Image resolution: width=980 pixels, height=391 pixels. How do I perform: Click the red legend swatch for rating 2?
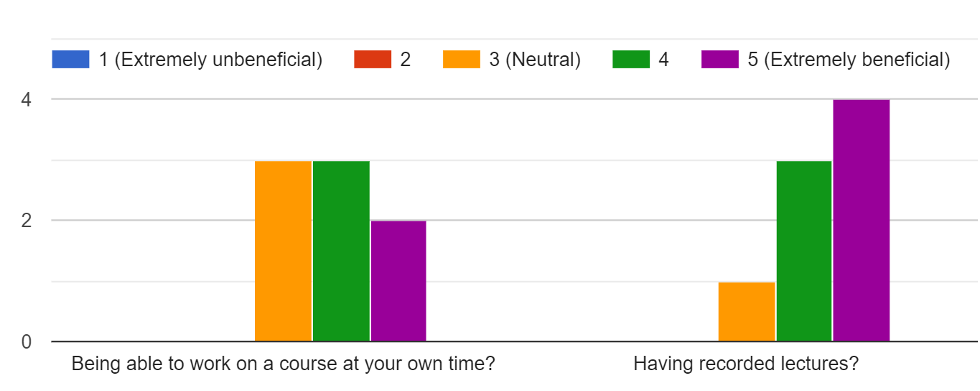click(372, 60)
